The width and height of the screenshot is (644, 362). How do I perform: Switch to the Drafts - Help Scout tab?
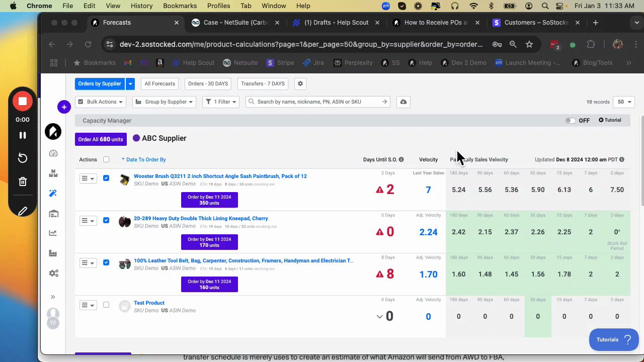(x=336, y=23)
